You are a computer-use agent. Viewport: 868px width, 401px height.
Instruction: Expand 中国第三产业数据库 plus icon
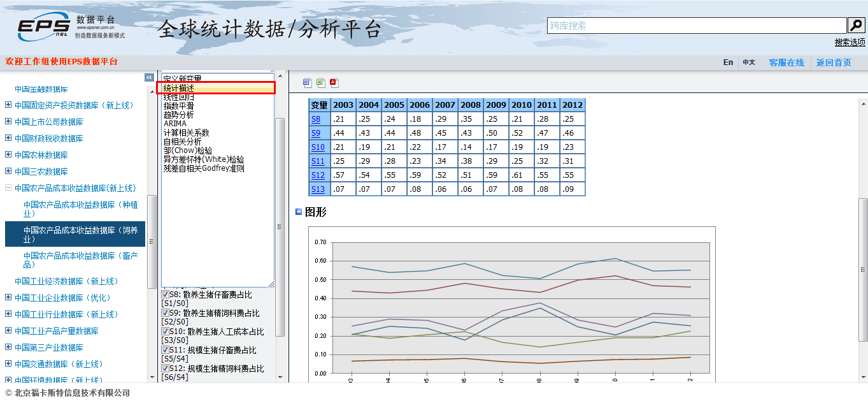tap(8, 347)
